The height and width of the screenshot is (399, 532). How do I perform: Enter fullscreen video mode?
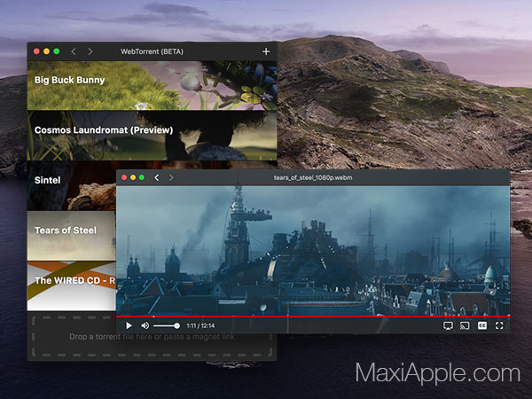(x=499, y=325)
